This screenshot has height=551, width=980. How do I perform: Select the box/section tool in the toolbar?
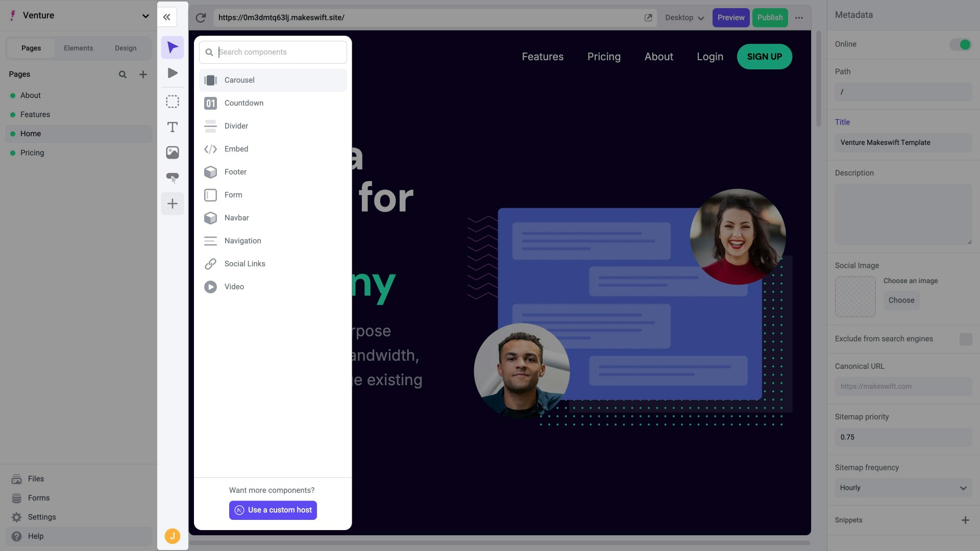click(x=173, y=101)
